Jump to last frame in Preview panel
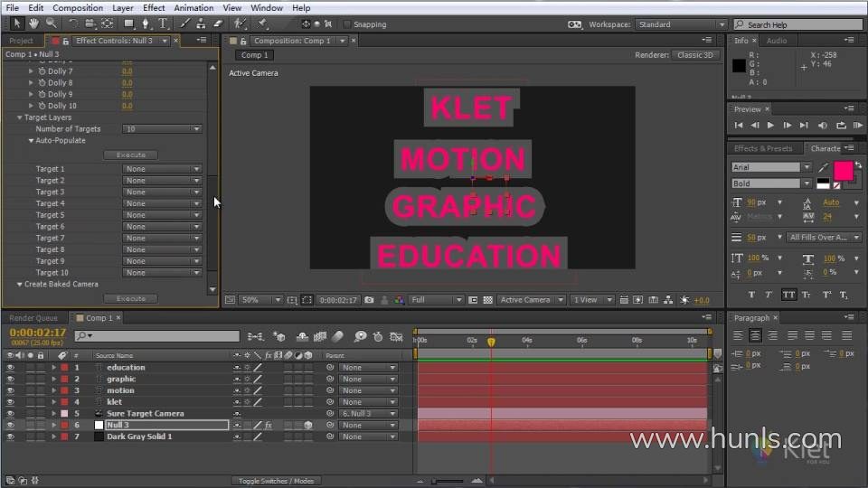 click(x=804, y=126)
